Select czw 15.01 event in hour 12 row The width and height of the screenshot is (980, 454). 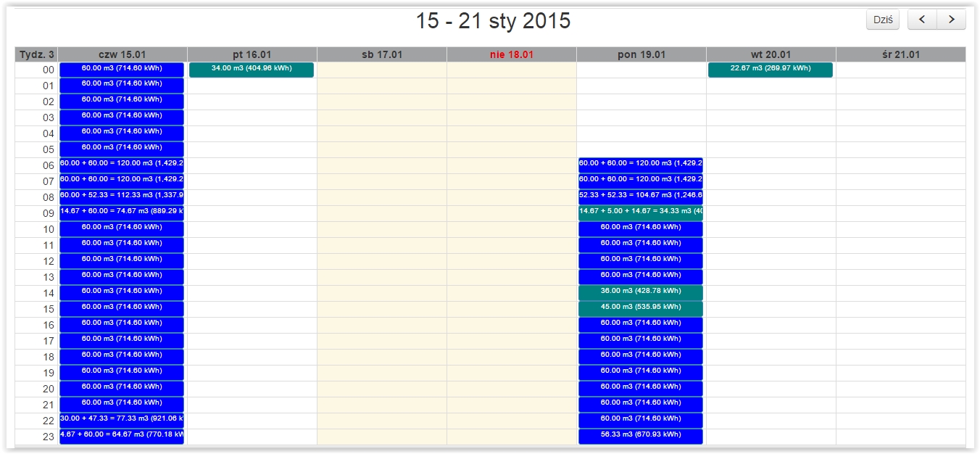pos(122,261)
